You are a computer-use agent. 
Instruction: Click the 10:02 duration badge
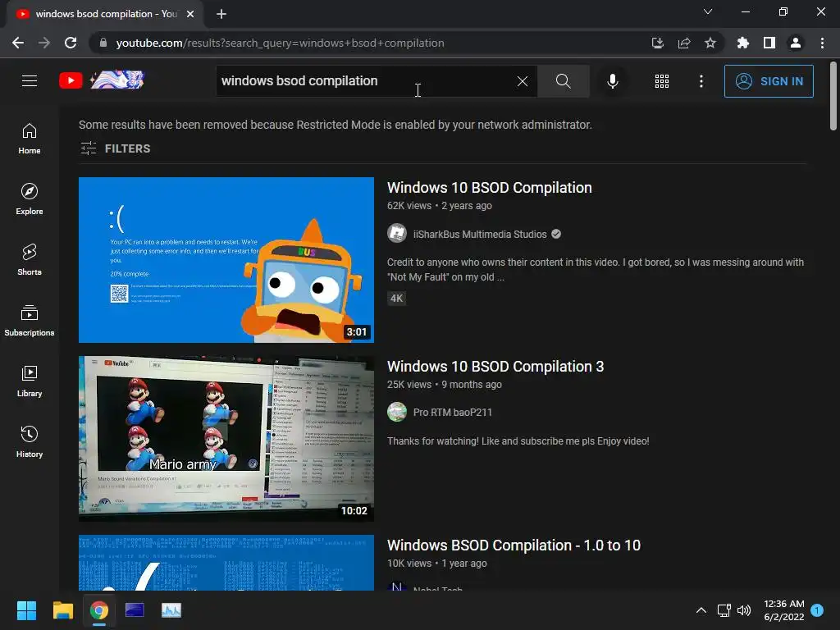[354, 510]
